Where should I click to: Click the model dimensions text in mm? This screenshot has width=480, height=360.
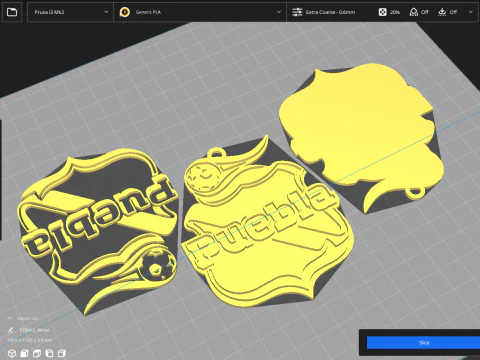29,340
